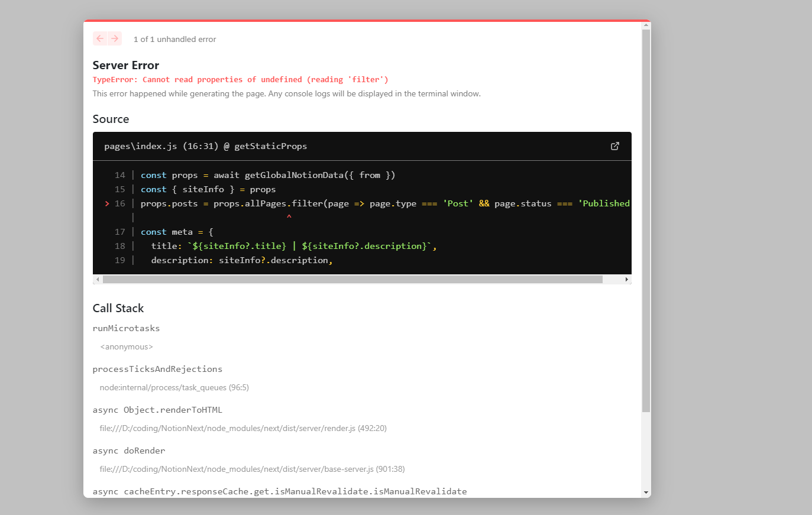The height and width of the screenshot is (515, 812).
Task: Click the async Object.renderToHTML frame
Action: [158, 410]
